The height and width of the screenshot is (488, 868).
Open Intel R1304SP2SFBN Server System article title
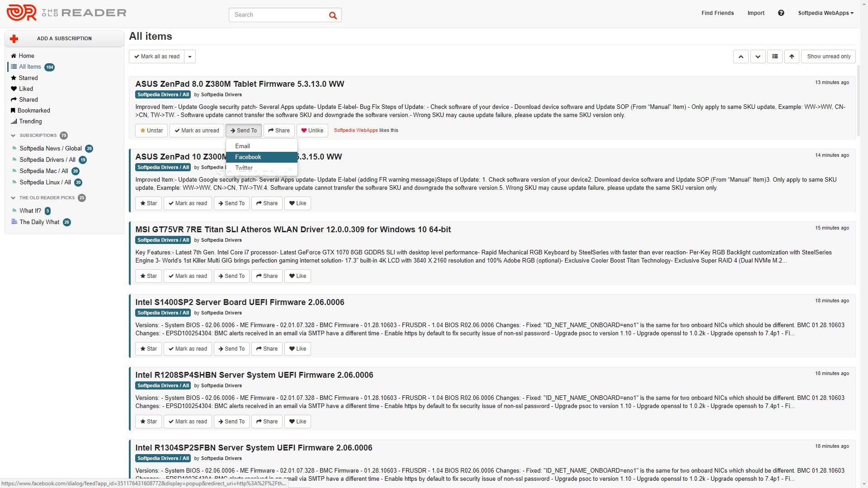pos(254,448)
